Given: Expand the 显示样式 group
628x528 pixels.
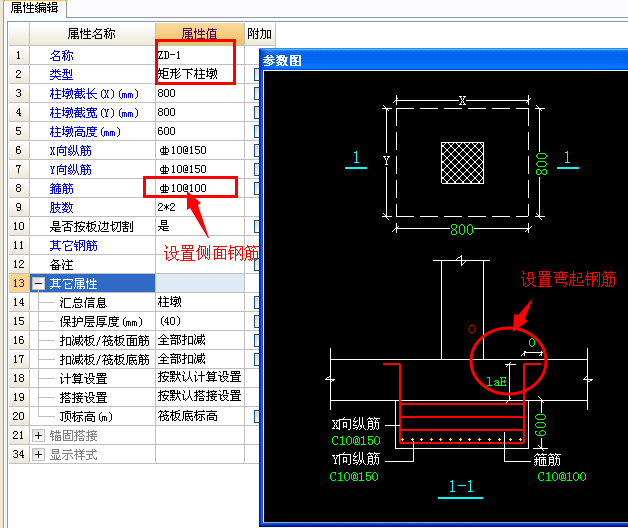Looking at the screenshot, I should [x=38, y=455].
